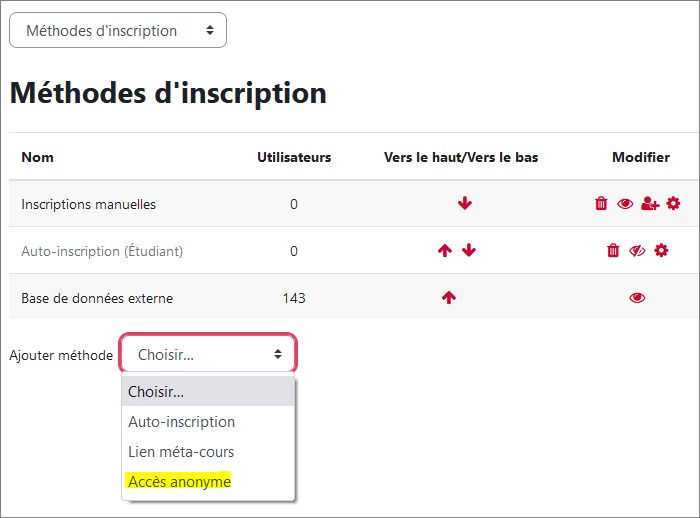This screenshot has width=700, height=518.
Task: Select highlighted Accès anonyme option
Action: point(179,481)
